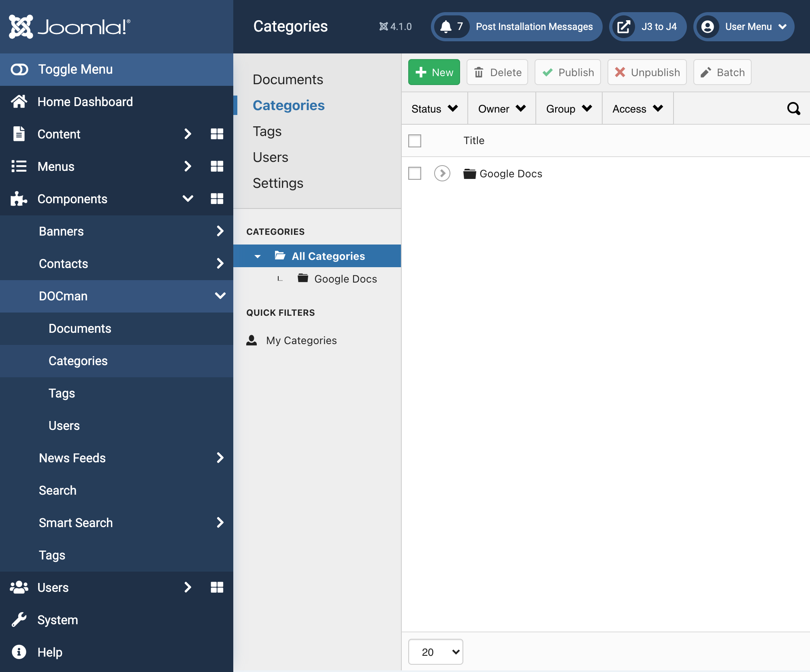The height and width of the screenshot is (672, 810).
Task: Click the notification bell icon
Action: 446,27
